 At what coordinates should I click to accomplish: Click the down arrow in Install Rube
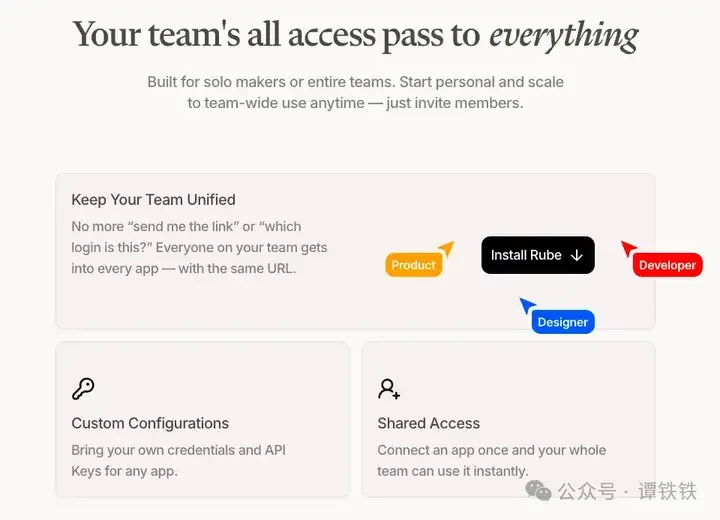point(577,255)
